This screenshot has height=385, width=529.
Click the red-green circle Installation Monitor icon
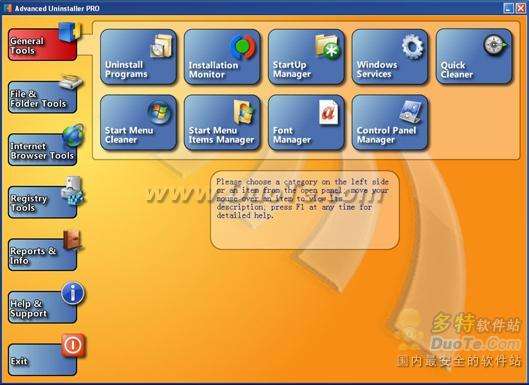pos(243,47)
